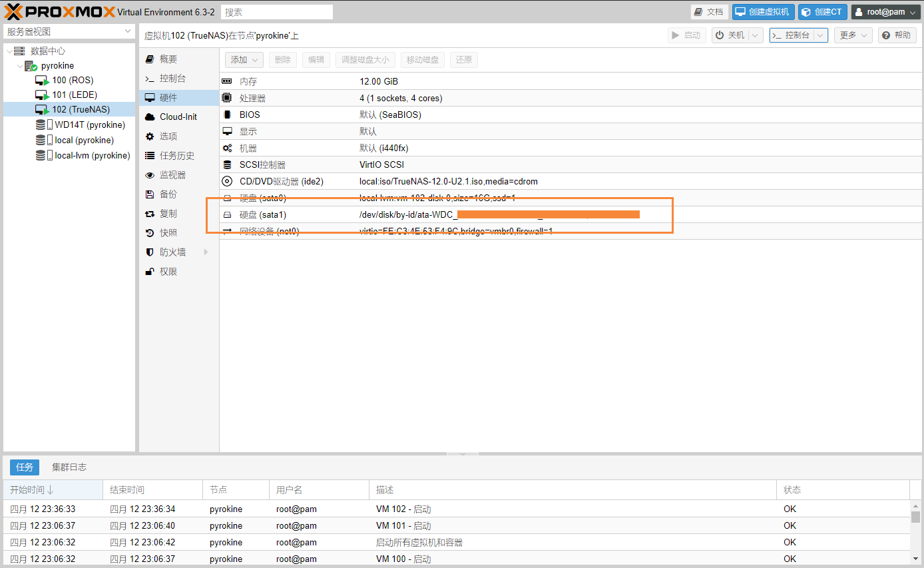The height and width of the screenshot is (568, 924).
Task: Click the Remove (删除) hardware button
Action: (x=283, y=60)
